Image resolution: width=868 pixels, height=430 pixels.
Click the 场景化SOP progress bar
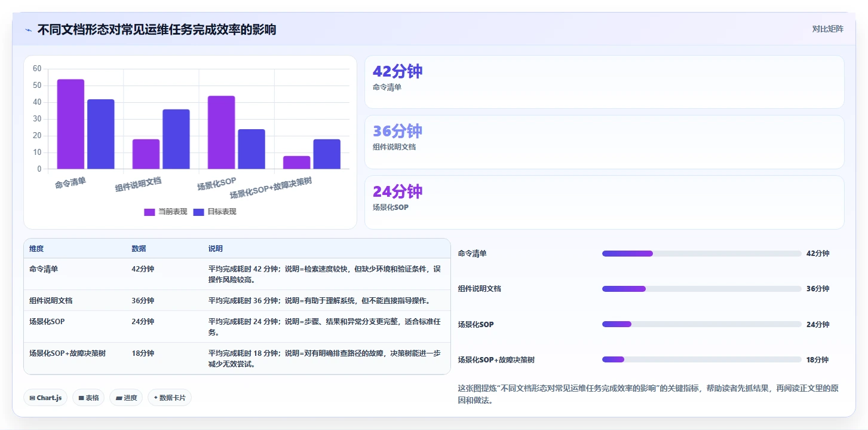pyautogui.click(x=702, y=324)
